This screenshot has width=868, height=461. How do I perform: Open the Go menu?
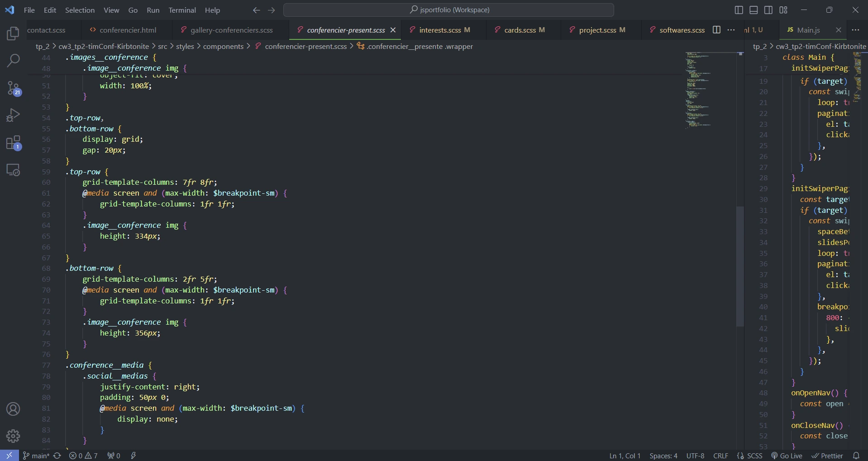pyautogui.click(x=133, y=10)
